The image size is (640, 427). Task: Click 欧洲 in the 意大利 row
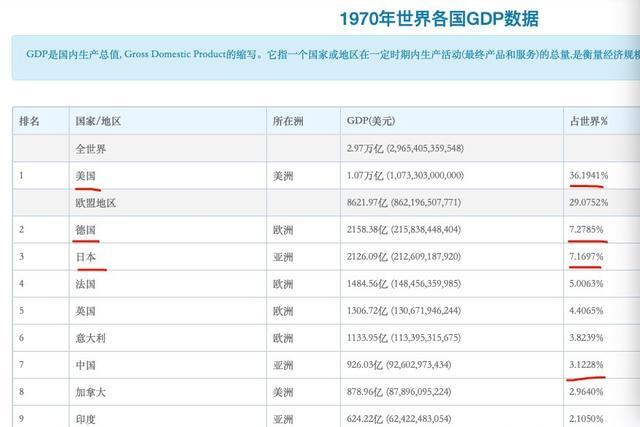[x=283, y=338]
